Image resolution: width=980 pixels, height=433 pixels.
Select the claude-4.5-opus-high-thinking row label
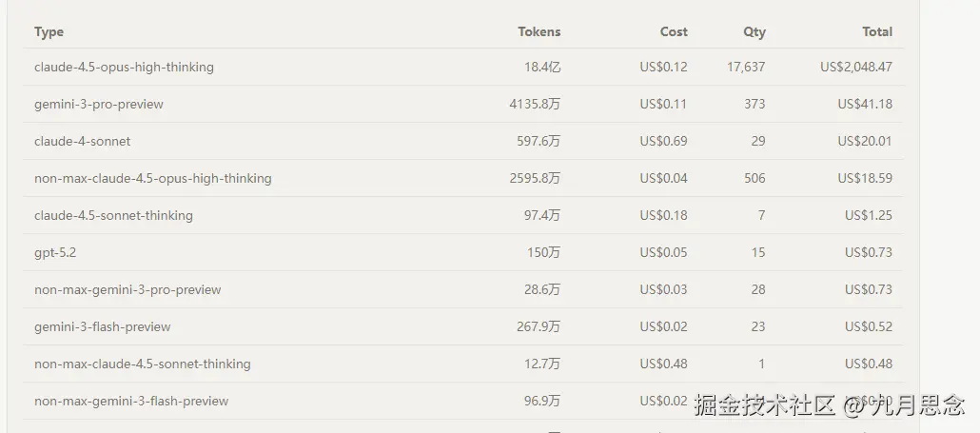click(x=124, y=68)
